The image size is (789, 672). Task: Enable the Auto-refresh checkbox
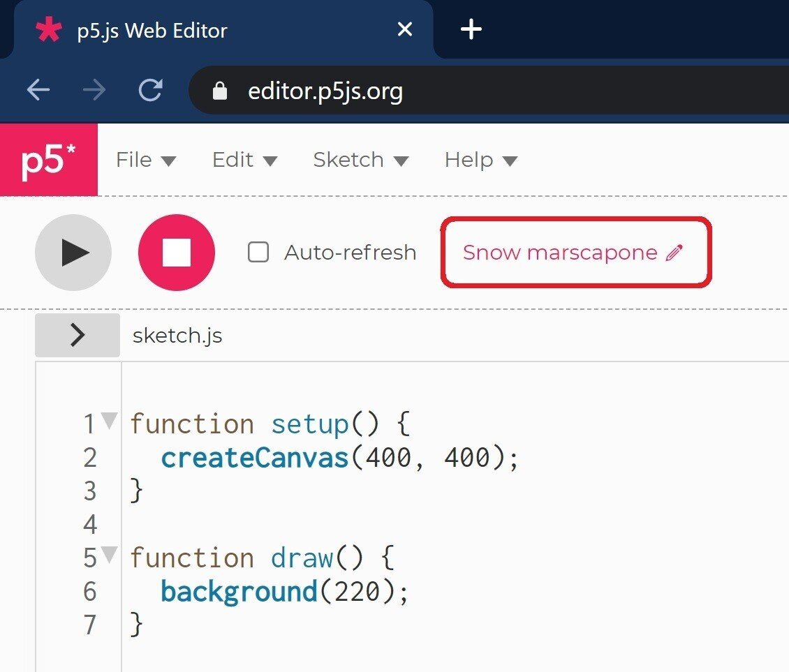258,252
